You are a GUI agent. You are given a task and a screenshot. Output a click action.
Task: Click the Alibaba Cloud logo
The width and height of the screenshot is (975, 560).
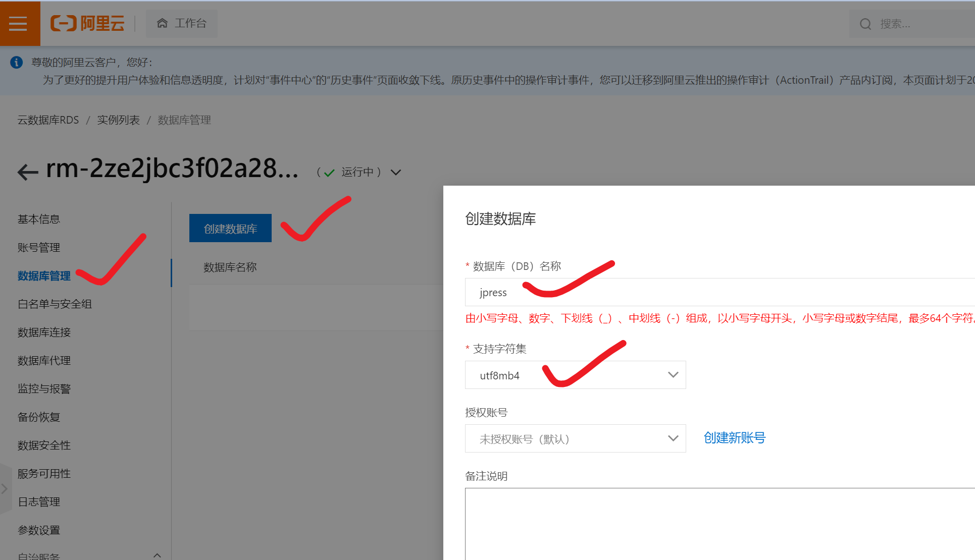click(x=87, y=23)
